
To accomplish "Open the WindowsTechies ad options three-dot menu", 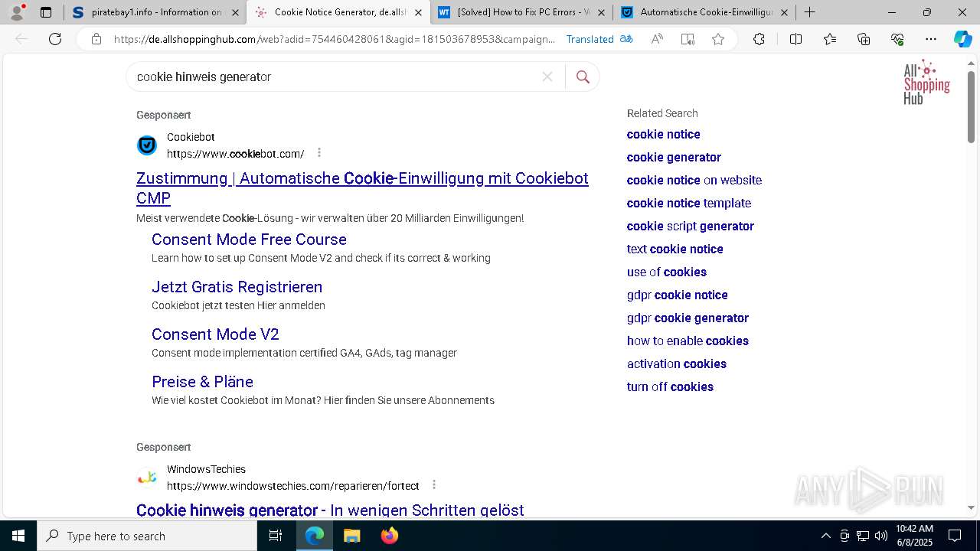I will pos(434,485).
